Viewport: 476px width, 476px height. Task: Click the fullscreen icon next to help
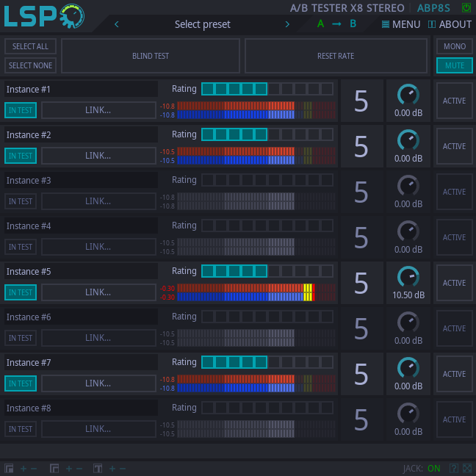pos(467,468)
